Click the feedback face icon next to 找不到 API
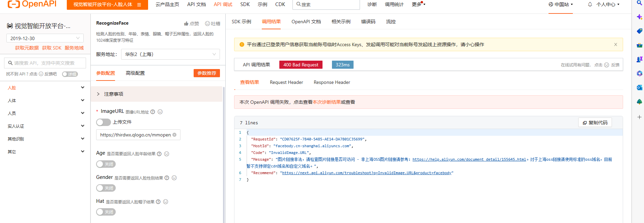 click(41, 74)
